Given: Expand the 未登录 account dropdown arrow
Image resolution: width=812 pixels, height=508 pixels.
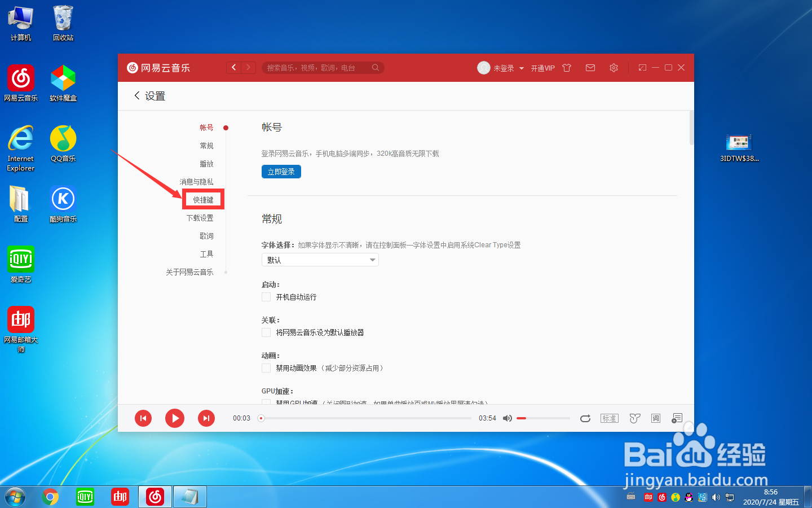Looking at the screenshot, I should tap(522, 68).
